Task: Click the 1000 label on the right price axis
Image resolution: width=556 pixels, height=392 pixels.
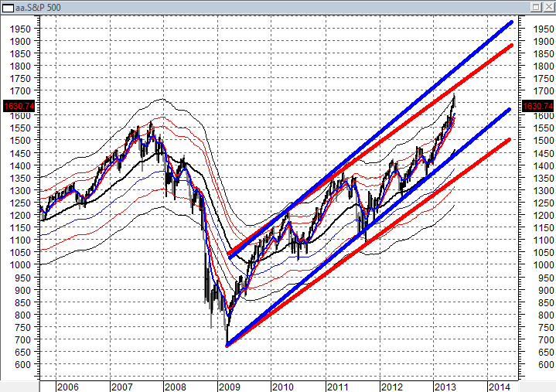Action: tap(544, 264)
